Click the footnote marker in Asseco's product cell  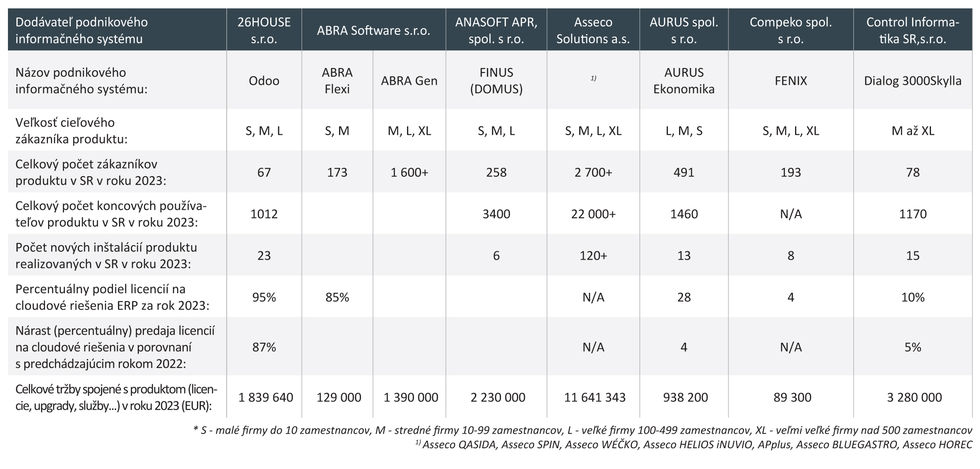coord(593,78)
